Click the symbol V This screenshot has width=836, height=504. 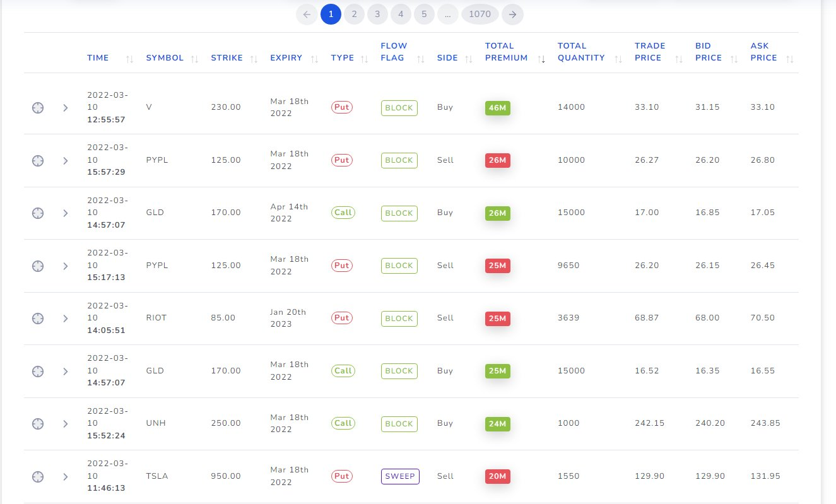point(149,107)
